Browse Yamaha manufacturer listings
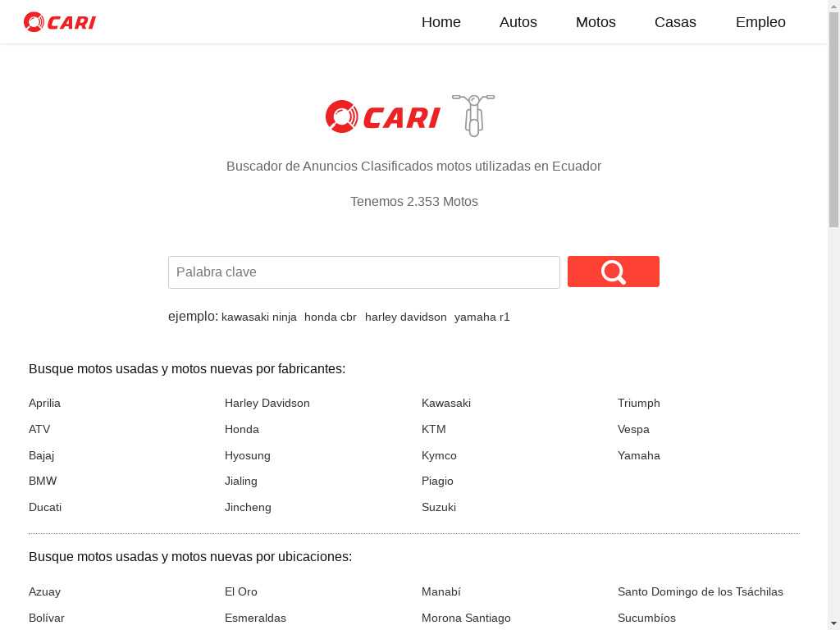This screenshot has height=630, width=840. [638, 455]
